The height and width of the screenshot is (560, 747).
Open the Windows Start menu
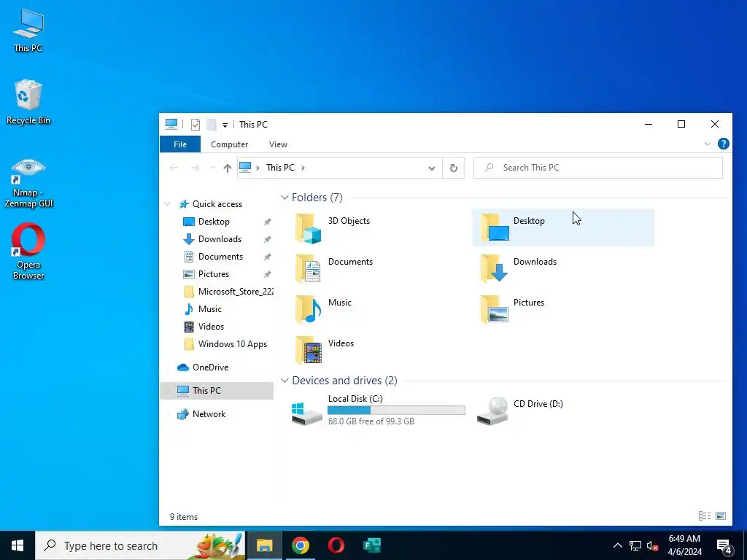coord(18,545)
